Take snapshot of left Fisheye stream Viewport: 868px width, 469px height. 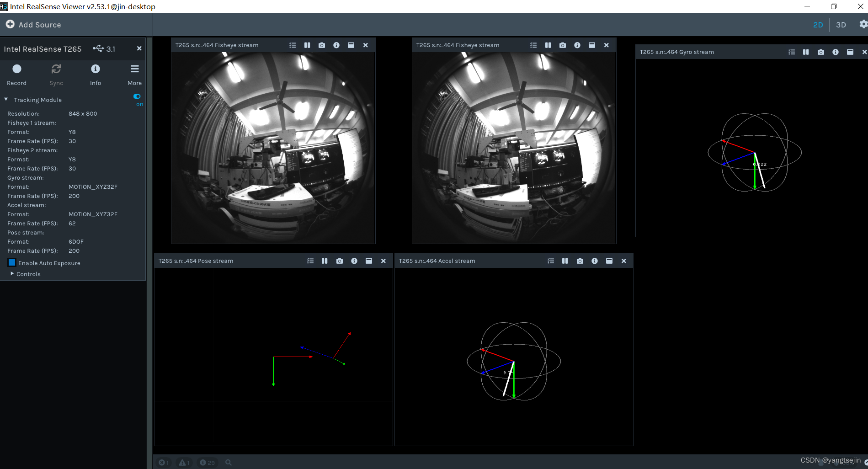pos(322,45)
